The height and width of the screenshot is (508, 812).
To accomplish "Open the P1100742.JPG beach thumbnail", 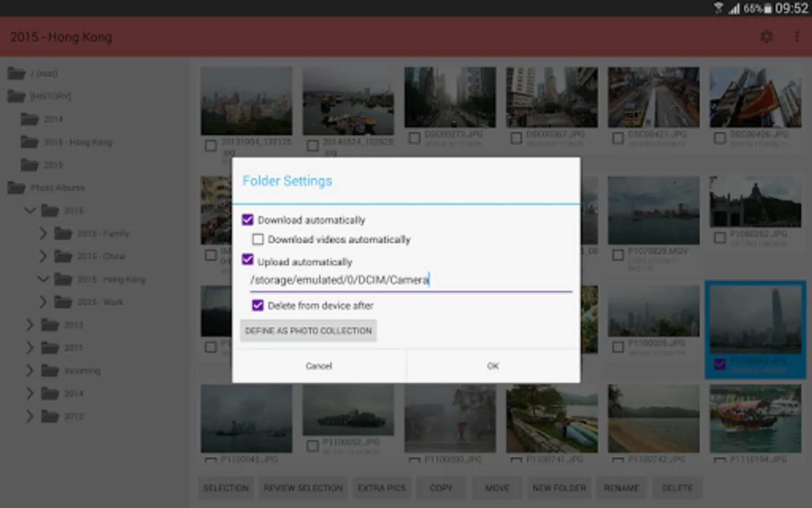I will pyautogui.click(x=654, y=418).
